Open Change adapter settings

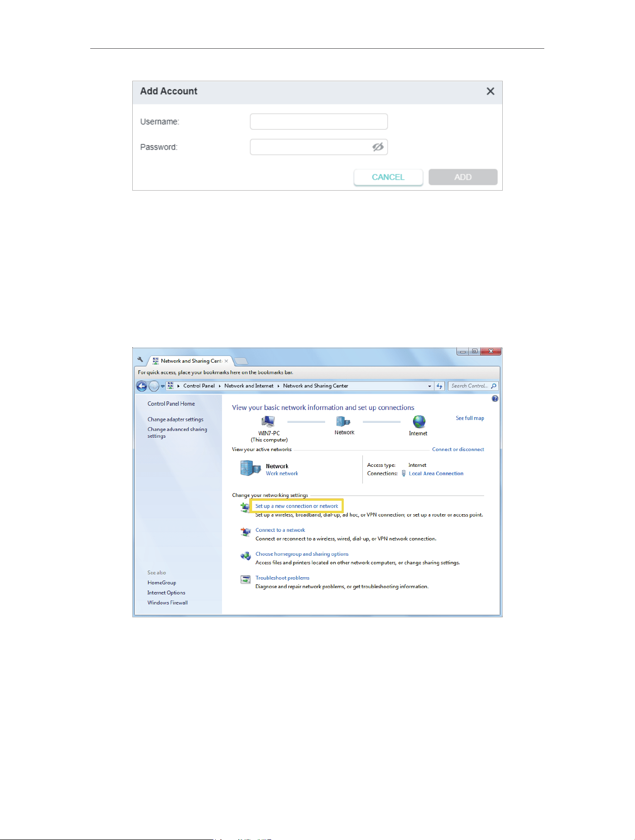click(x=175, y=420)
